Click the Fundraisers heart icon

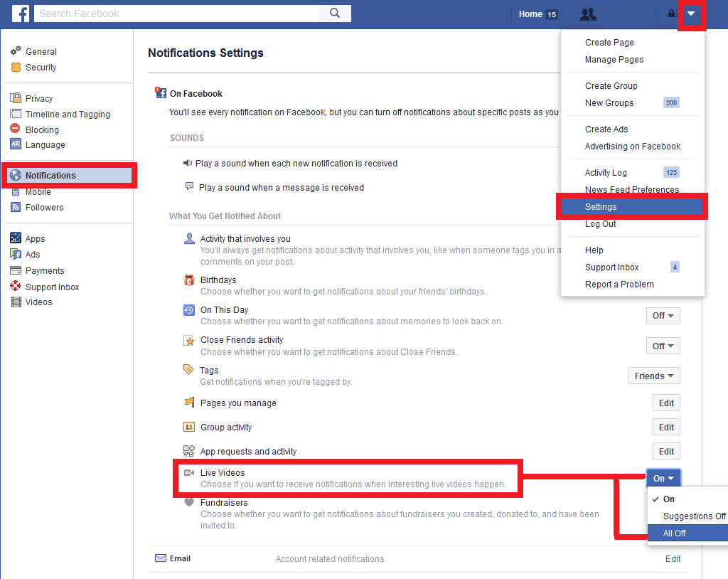(x=189, y=503)
